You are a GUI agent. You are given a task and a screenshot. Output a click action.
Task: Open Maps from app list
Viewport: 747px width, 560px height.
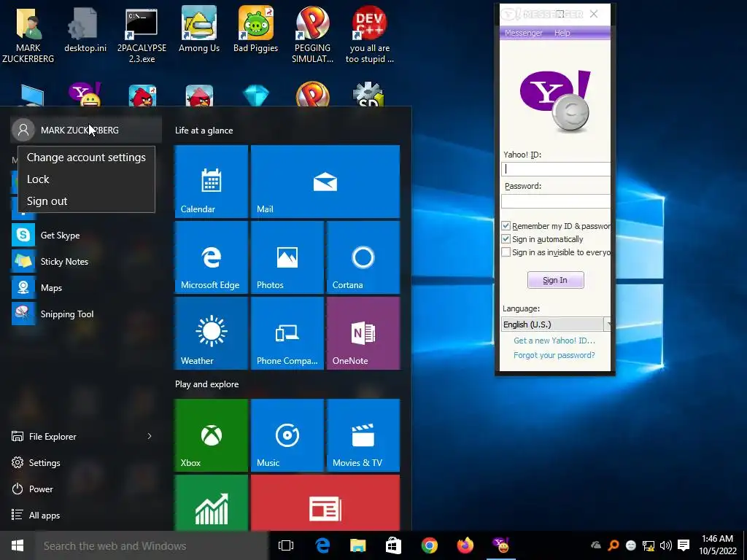pos(86,287)
